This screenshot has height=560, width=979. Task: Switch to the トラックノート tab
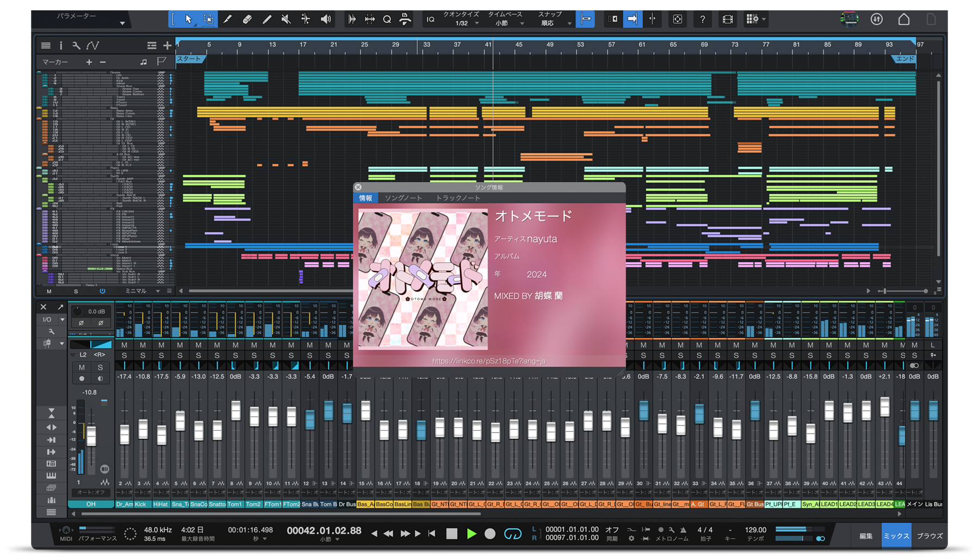pos(457,198)
